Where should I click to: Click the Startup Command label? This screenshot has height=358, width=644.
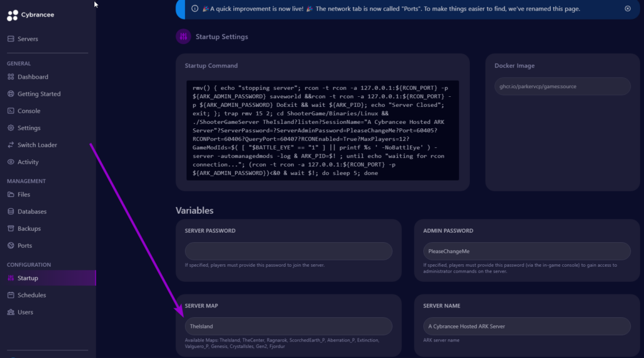(x=211, y=66)
